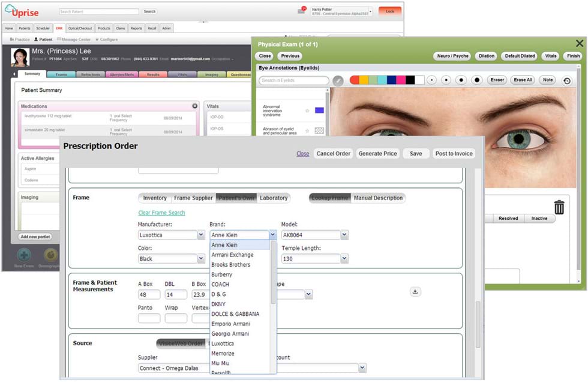Image resolution: width=588 pixels, height=382 pixels.
Task: Select Patient's Own frame source
Action: coord(236,198)
